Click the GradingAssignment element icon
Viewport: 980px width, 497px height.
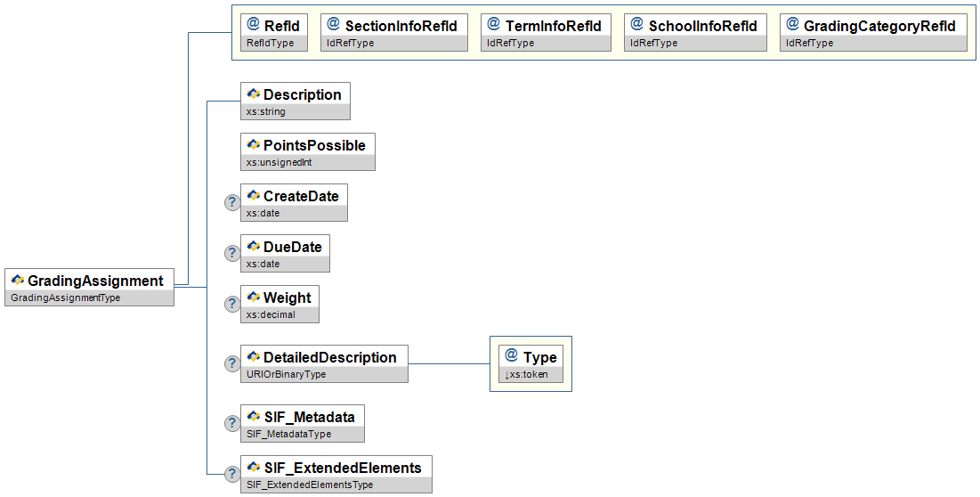(x=18, y=281)
